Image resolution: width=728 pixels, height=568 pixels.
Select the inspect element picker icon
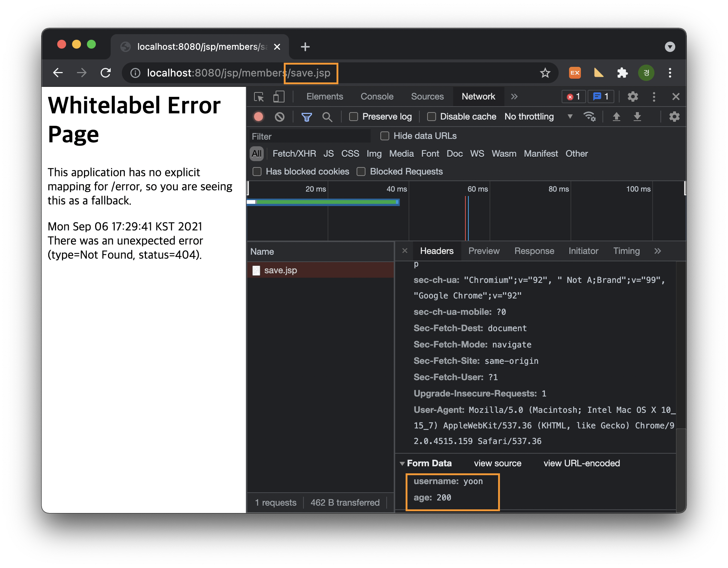point(259,97)
